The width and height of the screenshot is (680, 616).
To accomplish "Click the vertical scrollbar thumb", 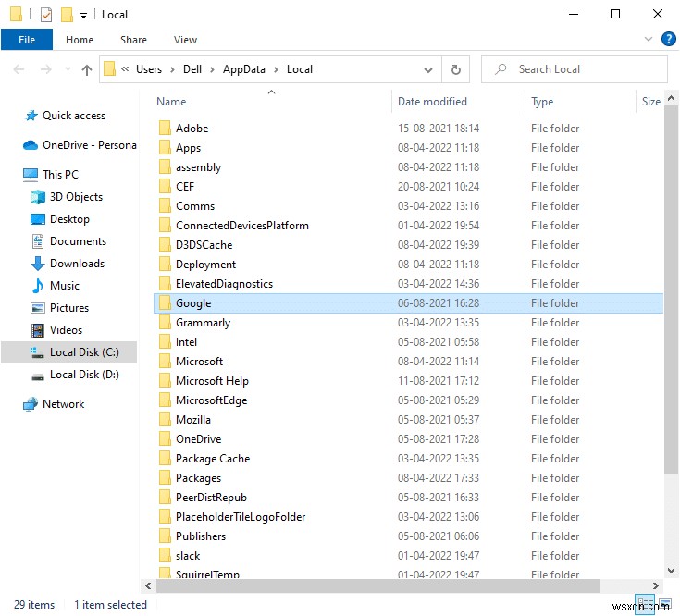I will point(671,290).
